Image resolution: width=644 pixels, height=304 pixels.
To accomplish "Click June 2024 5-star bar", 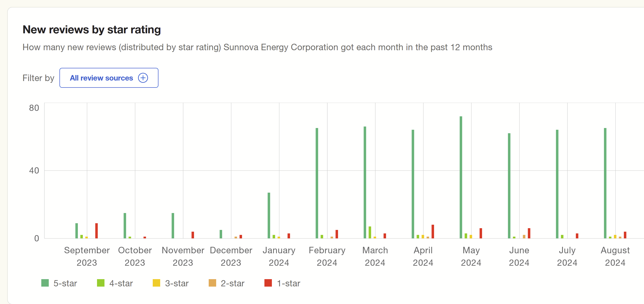I will click(x=509, y=186).
